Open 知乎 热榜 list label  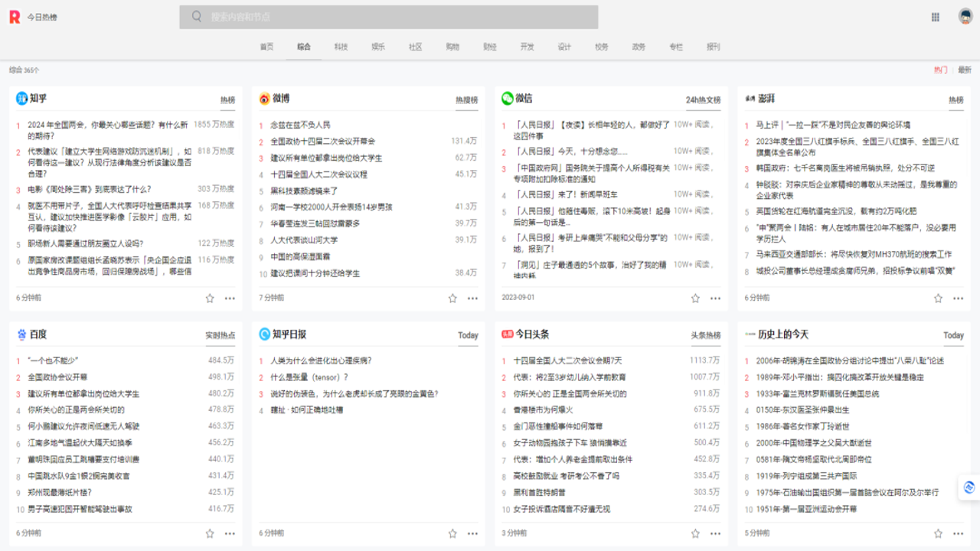[227, 99]
